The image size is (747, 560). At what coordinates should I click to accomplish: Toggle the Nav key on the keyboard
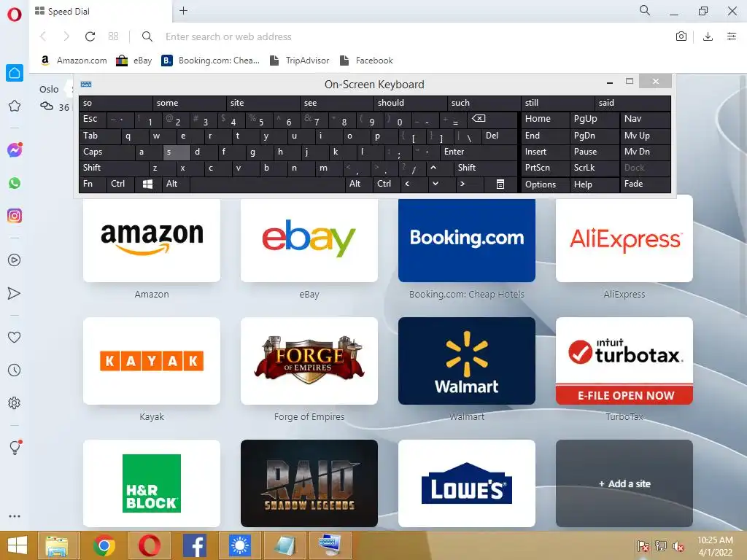[646, 119]
